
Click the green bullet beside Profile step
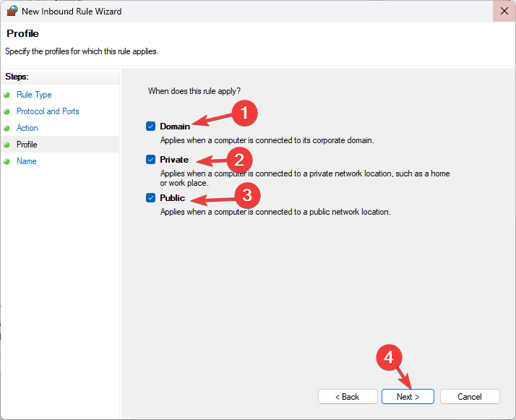coord(7,145)
